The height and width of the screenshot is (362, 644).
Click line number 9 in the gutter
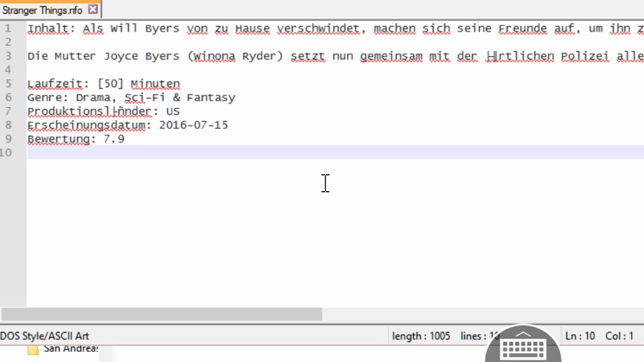click(x=8, y=139)
